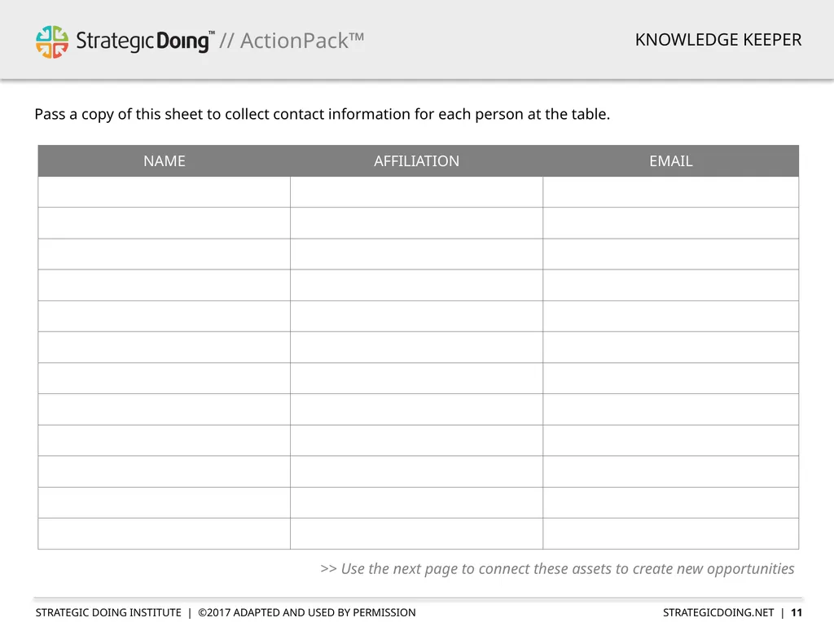Click the StrategicDoing wordmark text
Screen dimensions: 834x644
point(145,41)
